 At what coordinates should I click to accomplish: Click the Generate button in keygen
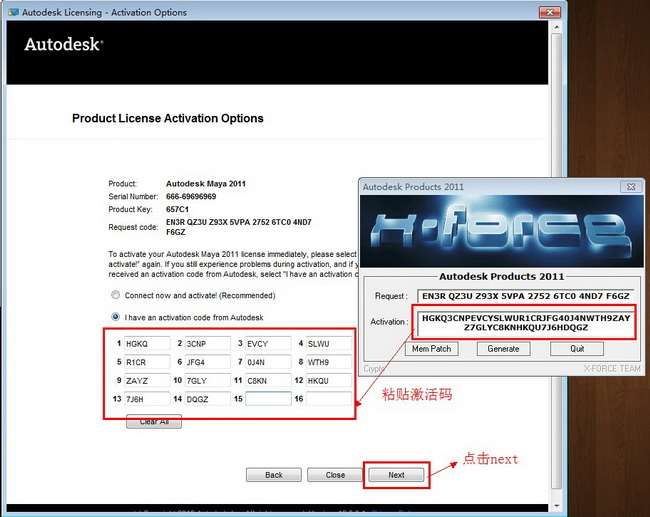pyautogui.click(x=503, y=349)
